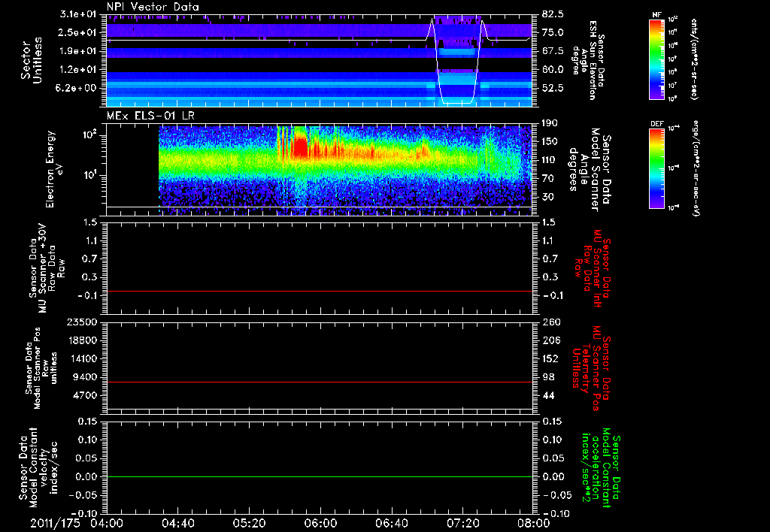This screenshot has height=532, width=770.
Task: Click the NF color bar legend
Action: tap(657, 59)
